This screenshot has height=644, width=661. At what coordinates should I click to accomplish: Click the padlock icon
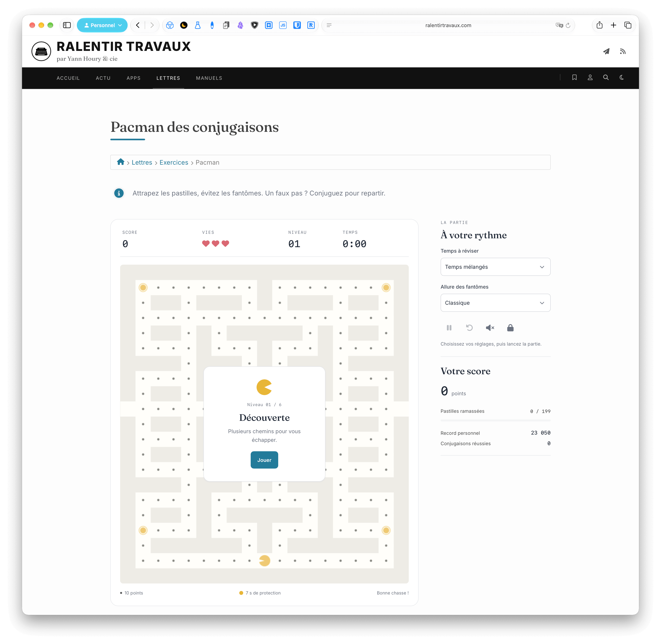[510, 328]
